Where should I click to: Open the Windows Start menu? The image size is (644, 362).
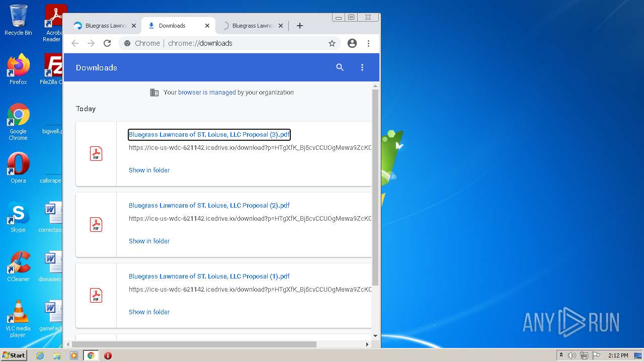click(x=14, y=355)
